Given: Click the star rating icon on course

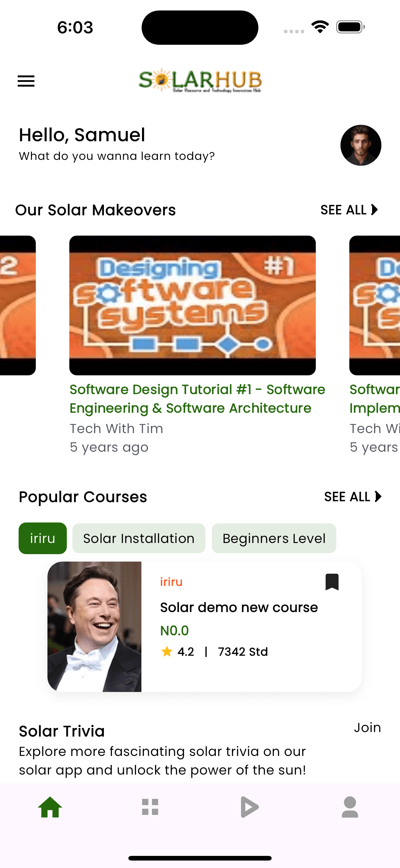Looking at the screenshot, I should 167,652.
